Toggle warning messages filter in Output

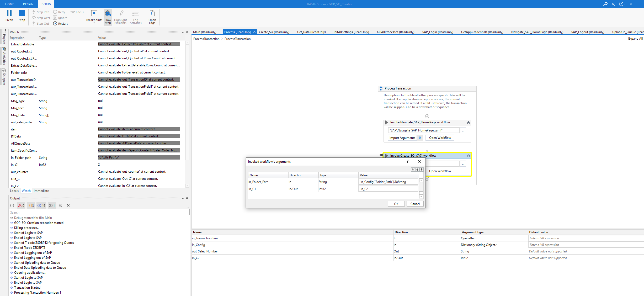click(31, 205)
